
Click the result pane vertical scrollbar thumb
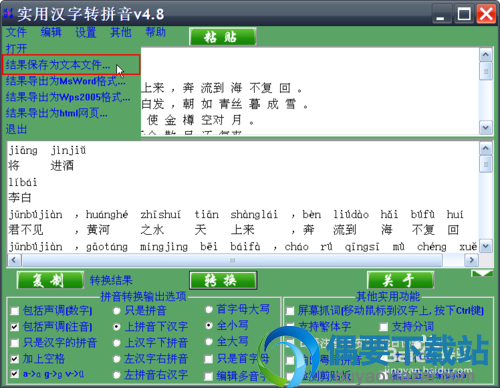pos(486,164)
